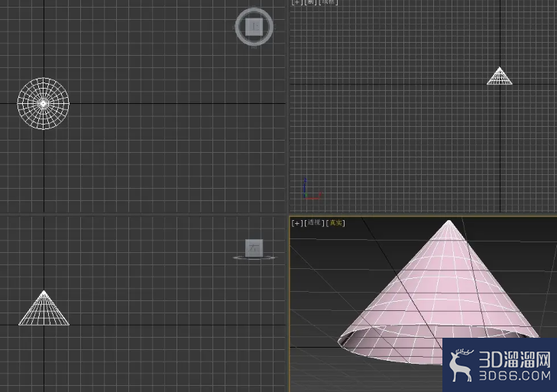This screenshot has width=557, height=392.
Task: Select the small cone in upper-right viewport
Action: (x=500, y=76)
